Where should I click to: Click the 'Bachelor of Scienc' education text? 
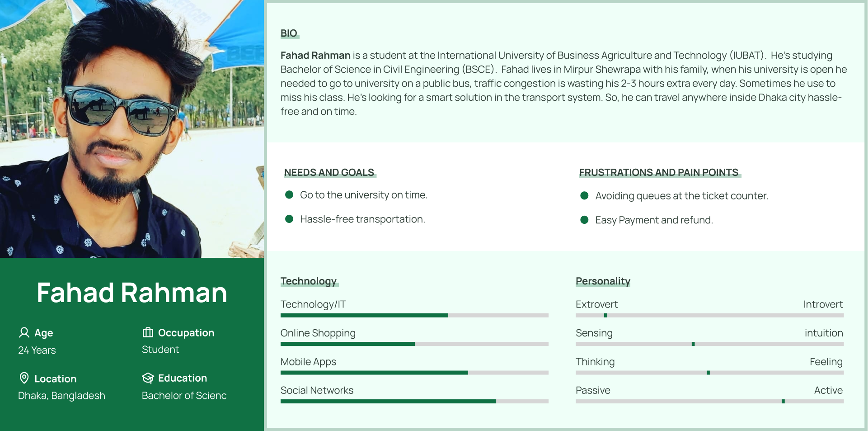click(184, 396)
